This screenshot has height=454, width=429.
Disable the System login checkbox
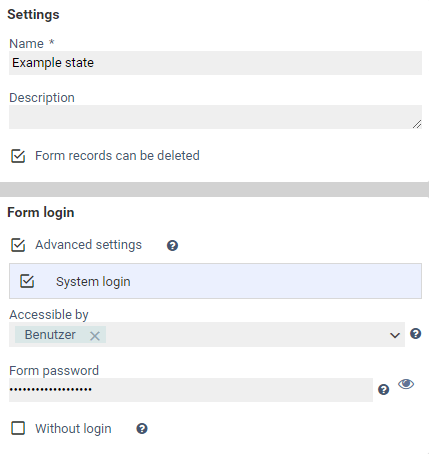tap(27, 281)
